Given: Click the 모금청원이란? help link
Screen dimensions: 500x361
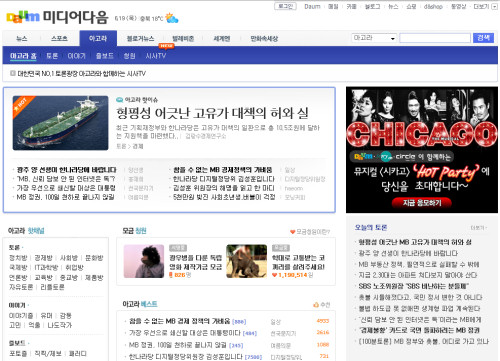Looking at the screenshot, I should pyautogui.click(x=313, y=232).
